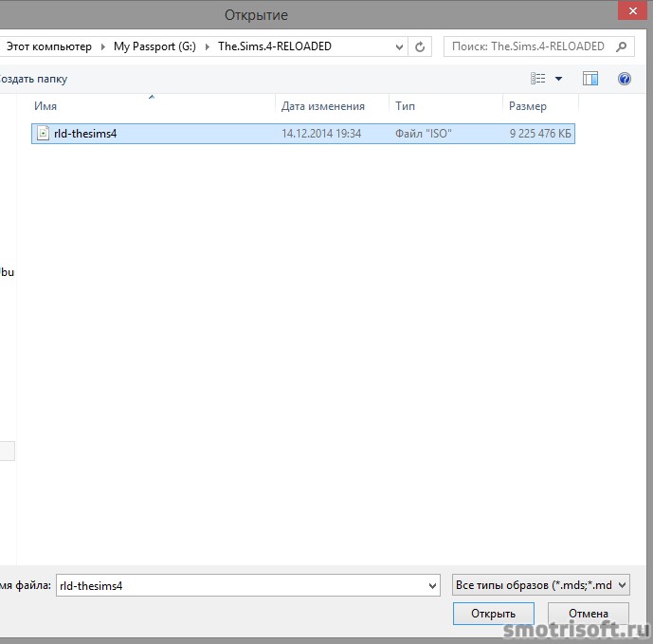This screenshot has height=644, width=653.
Task: Expand chevron after My Passport (G:) breadcrumb
Action: coord(207,46)
